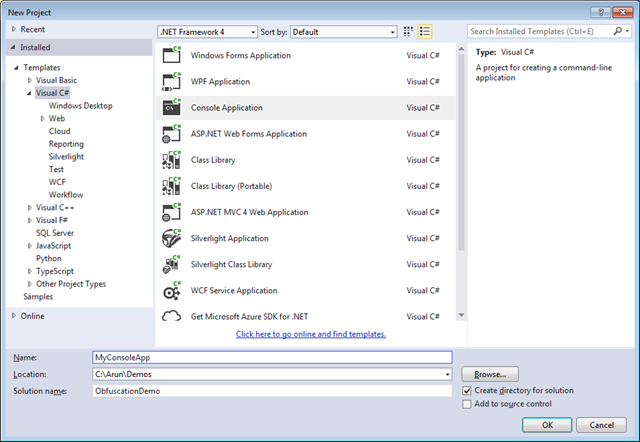Choose the Console Application template icon

coord(170,108)
